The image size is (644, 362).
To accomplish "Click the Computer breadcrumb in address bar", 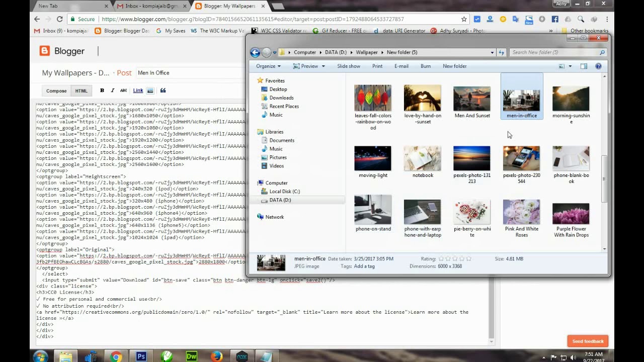I will click(305, 52).
